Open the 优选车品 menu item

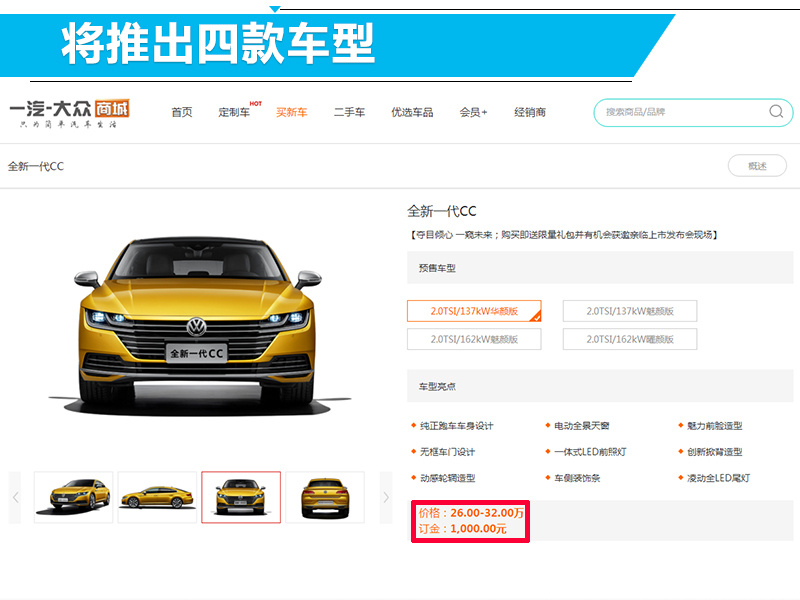412,112
